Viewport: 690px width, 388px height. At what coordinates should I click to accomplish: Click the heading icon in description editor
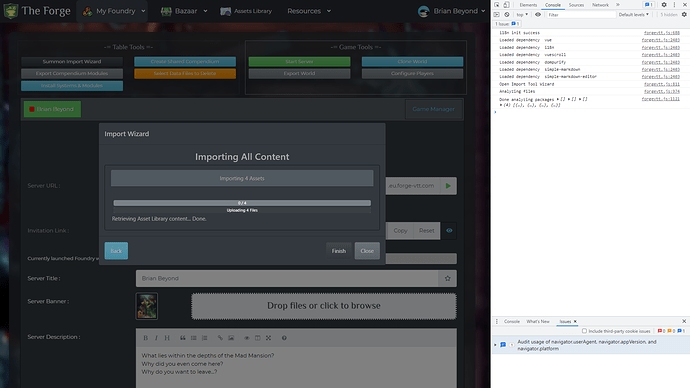point(167,338)
